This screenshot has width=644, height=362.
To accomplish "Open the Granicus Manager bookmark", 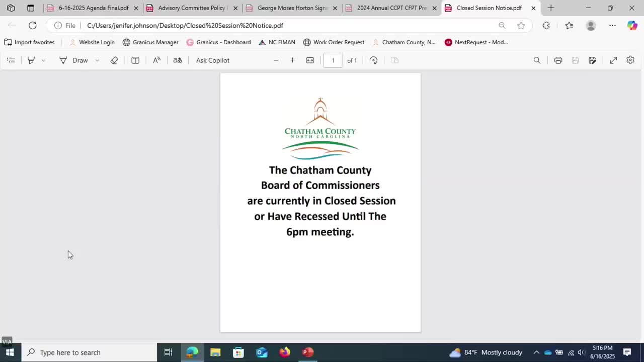I will (150, 42).
